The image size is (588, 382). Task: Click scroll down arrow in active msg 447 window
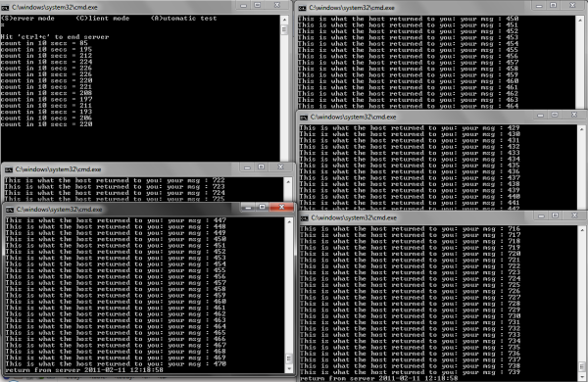coord(289,369)
